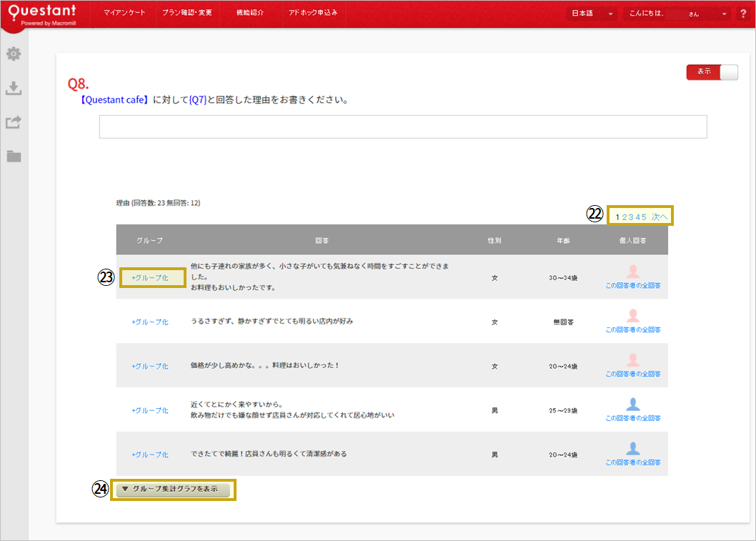The width and height of the screenshot is (756, 541).
Task: Click the download icon in the left sidebar
Action: pyautogui.click(x=13, y=88)
